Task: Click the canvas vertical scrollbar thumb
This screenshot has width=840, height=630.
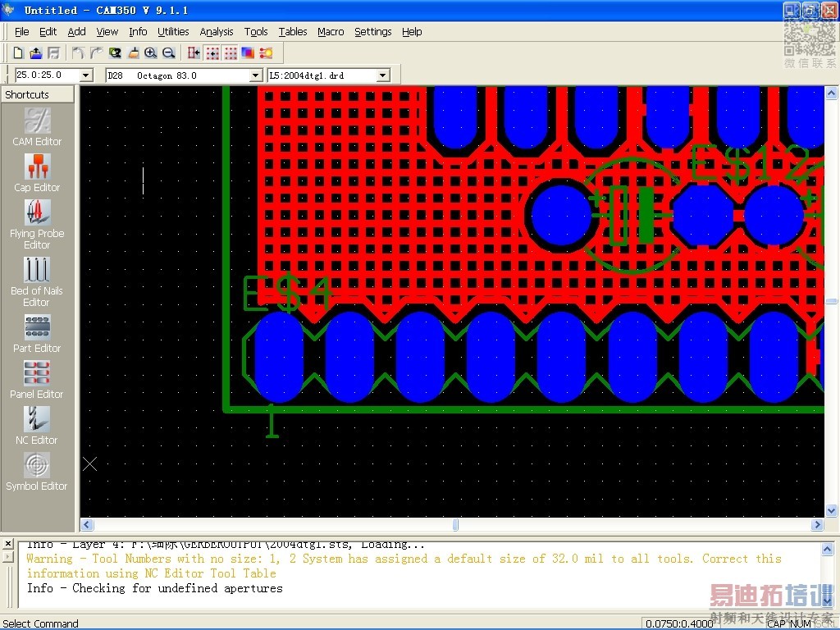Action: click(x=832, y=302)
